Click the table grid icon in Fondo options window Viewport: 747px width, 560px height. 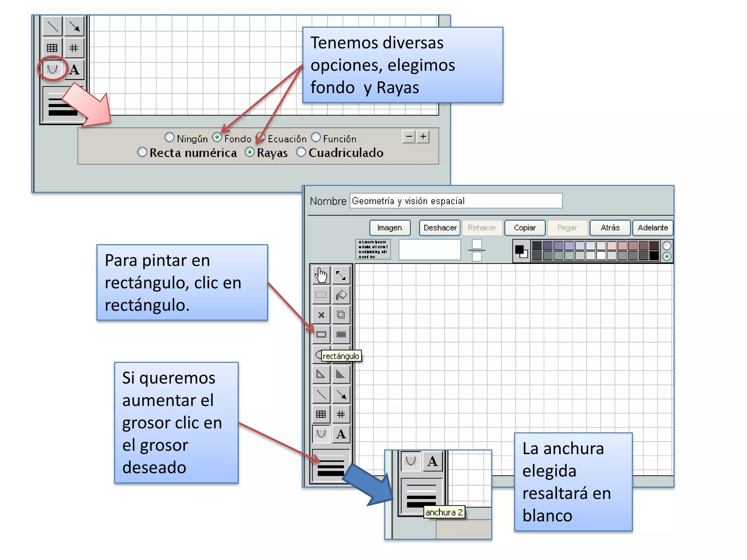click(x=53, y=48)
